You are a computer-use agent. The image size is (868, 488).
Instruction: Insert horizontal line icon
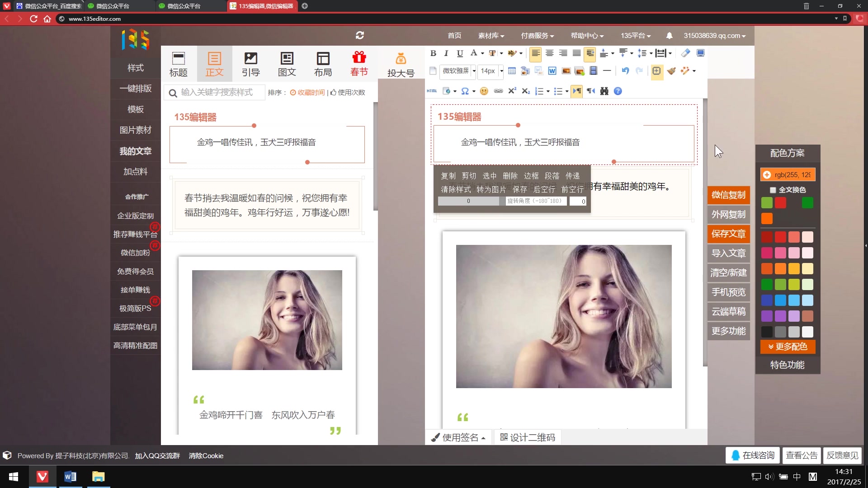[607, 71]
